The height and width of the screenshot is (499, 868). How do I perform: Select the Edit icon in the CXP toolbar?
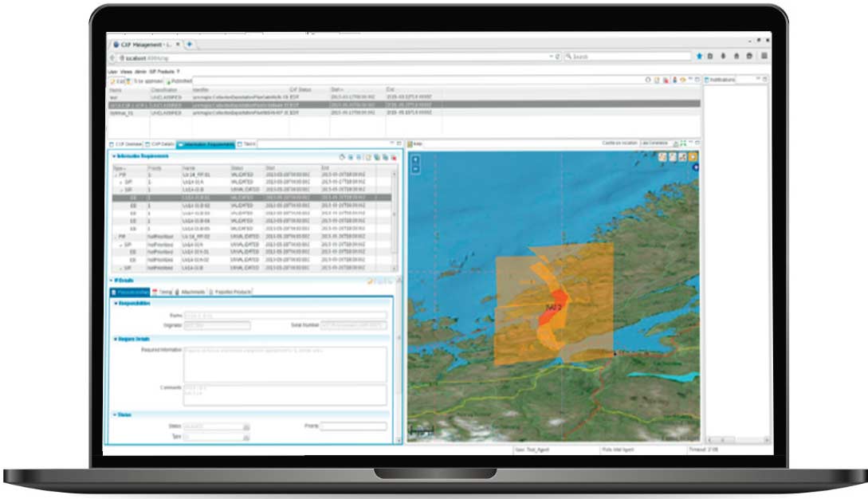[112, 82]
